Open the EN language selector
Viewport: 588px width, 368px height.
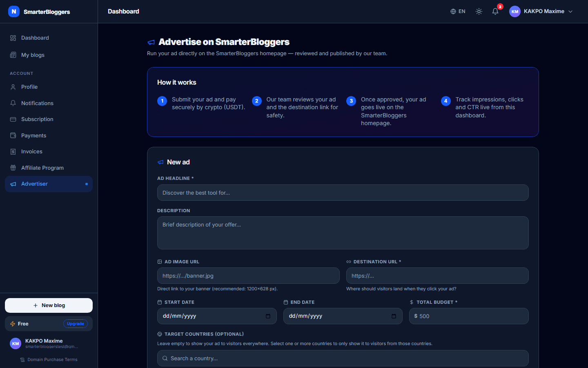tap(458, 11)
